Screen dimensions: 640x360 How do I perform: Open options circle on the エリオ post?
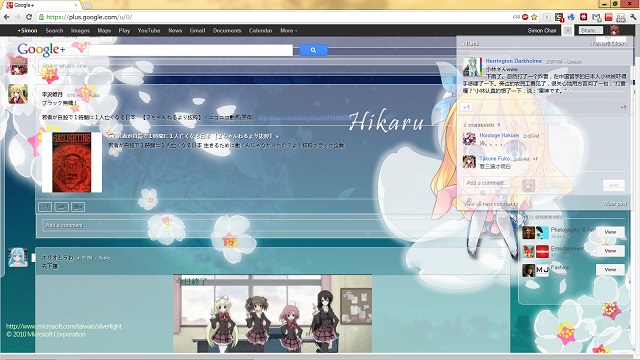(x=501, y=257)
